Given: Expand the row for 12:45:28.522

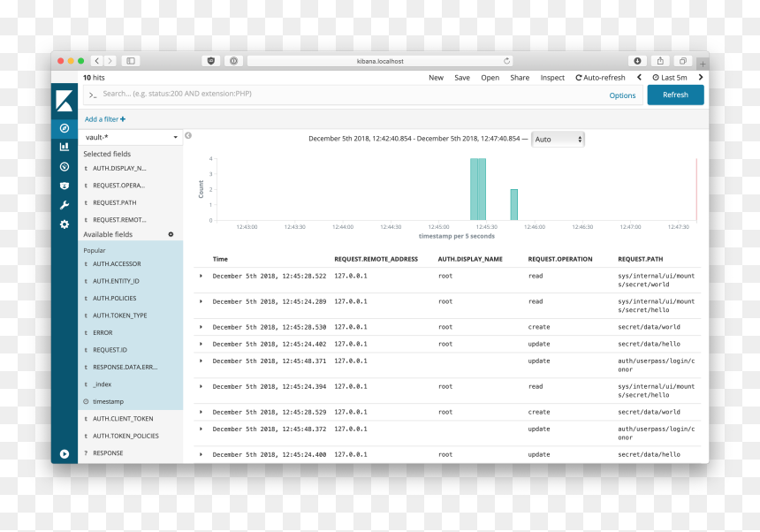Looking at the screenshot, I should point(201,277).
